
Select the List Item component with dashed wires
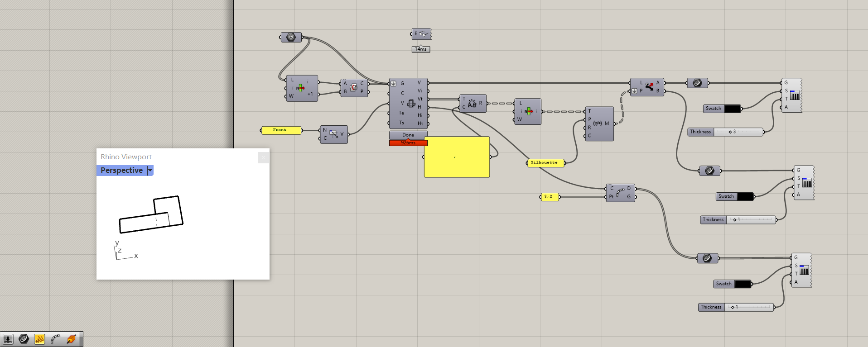tap(528, 111)
